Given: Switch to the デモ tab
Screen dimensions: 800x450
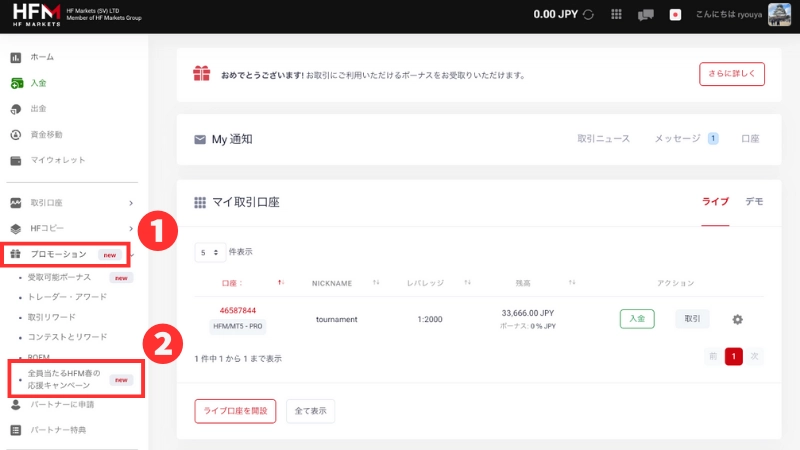Looking at the screenshot, I should 754,201.
